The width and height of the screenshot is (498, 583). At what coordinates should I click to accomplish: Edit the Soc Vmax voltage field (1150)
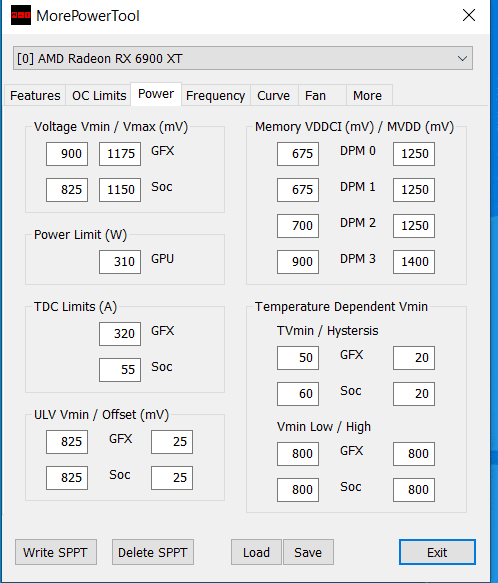click(120, 190)
